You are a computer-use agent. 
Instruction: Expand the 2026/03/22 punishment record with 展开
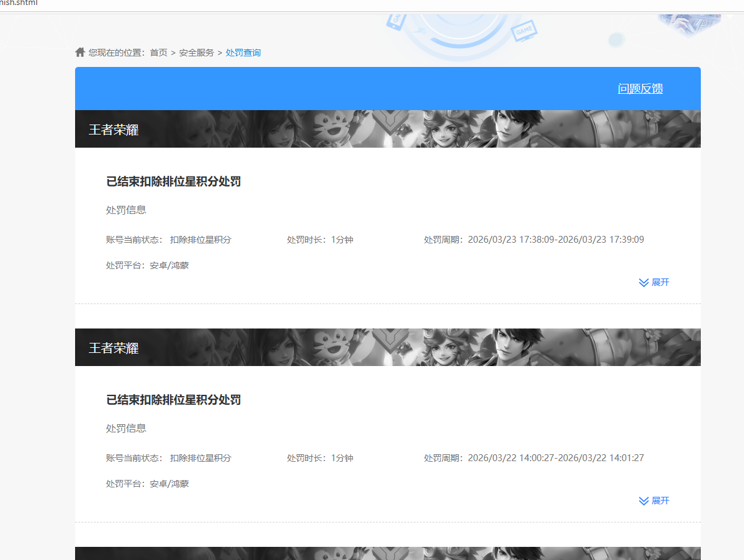pos(654,501)
